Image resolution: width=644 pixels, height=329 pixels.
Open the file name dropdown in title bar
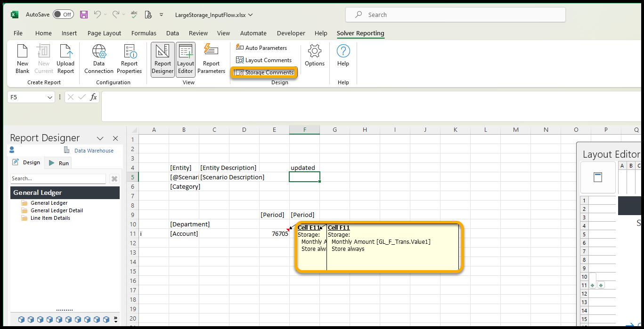click(251, 15)
